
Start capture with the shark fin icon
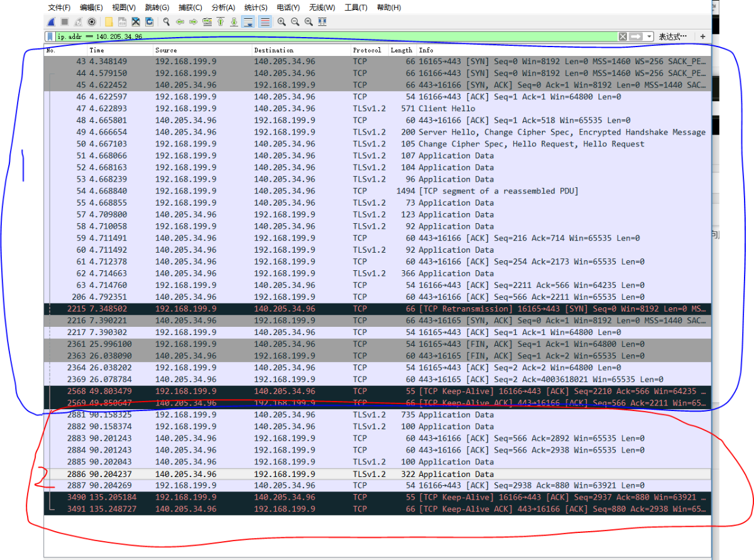(52, 22)
